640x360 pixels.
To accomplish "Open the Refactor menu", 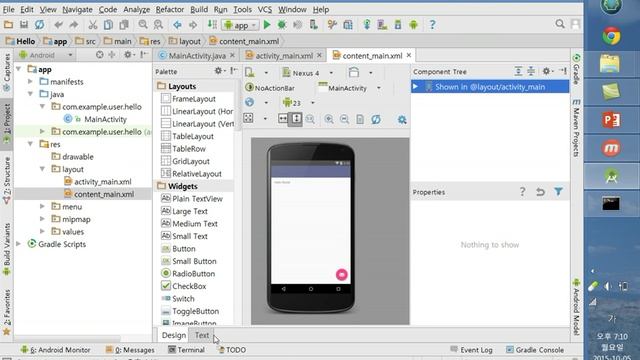I will click(x=170, y=9).
